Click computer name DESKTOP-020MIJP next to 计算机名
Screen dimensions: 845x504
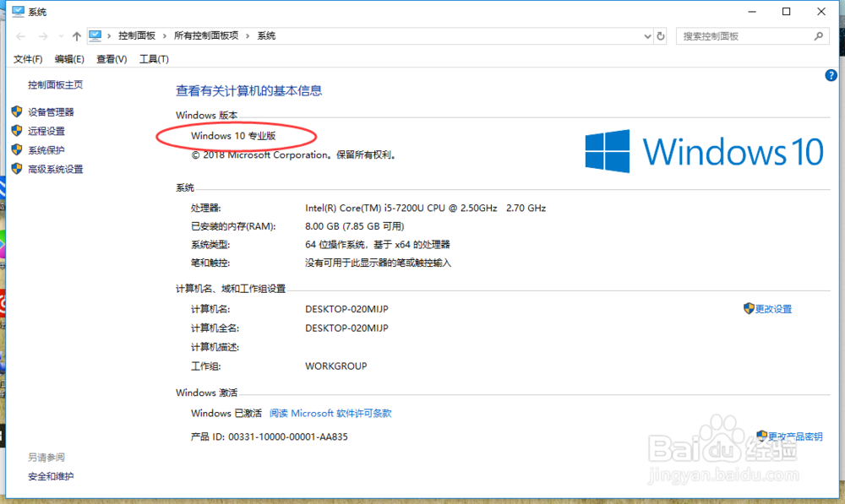pyautogui.click(x=346, y=309)
